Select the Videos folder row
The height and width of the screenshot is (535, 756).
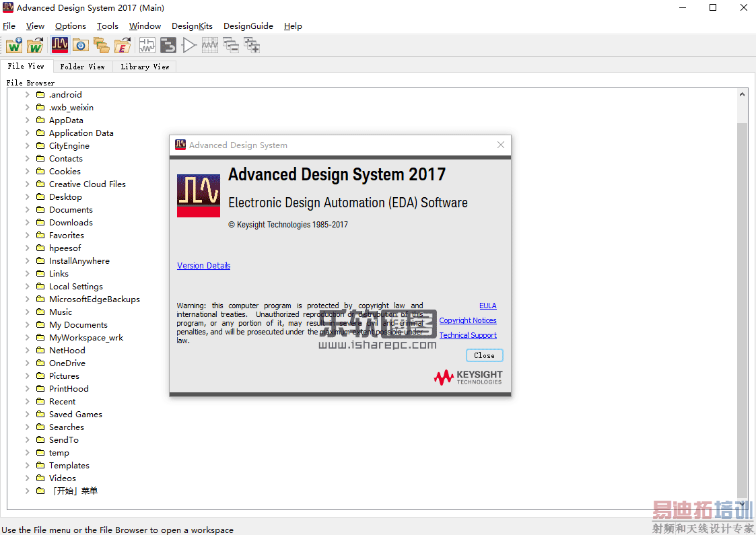[63, 478]
